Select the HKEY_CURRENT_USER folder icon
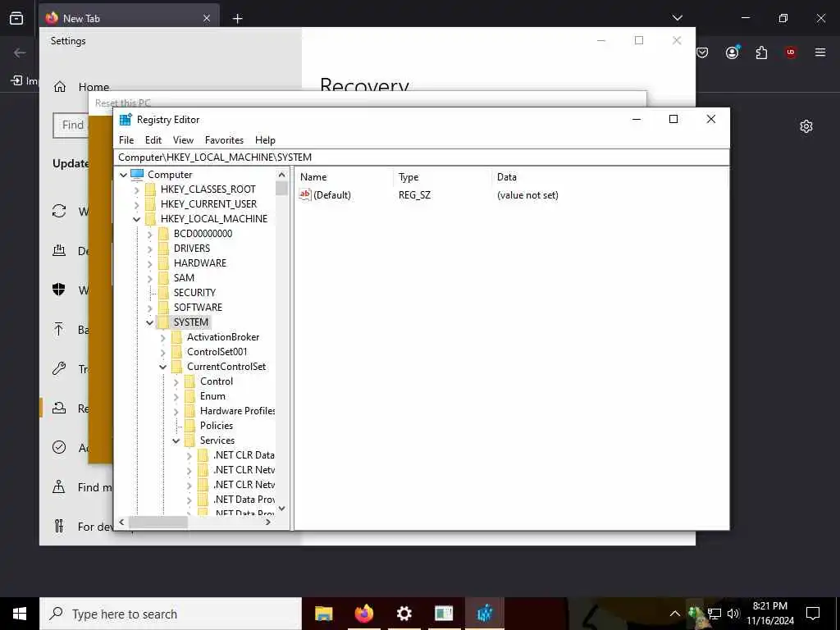This screenshot has height=630, width=840. pos(151,204)
